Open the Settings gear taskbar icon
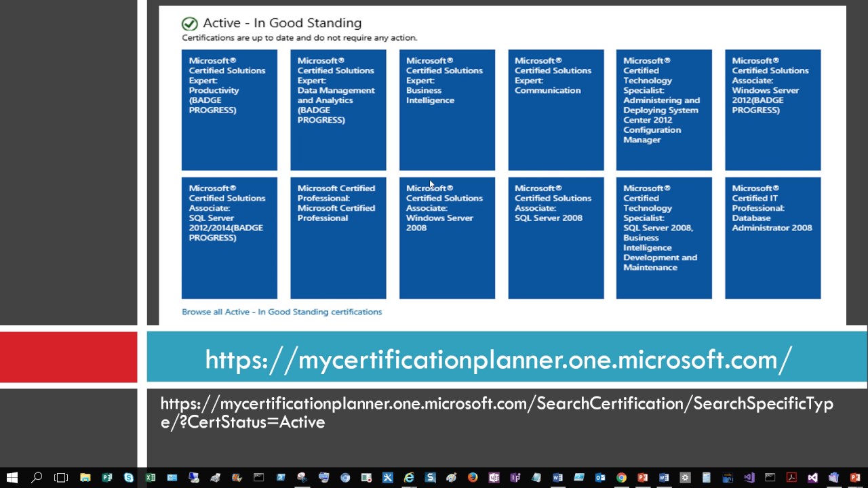Image resolution: width=868 pixels, height=488 pixels. point(685,477)
